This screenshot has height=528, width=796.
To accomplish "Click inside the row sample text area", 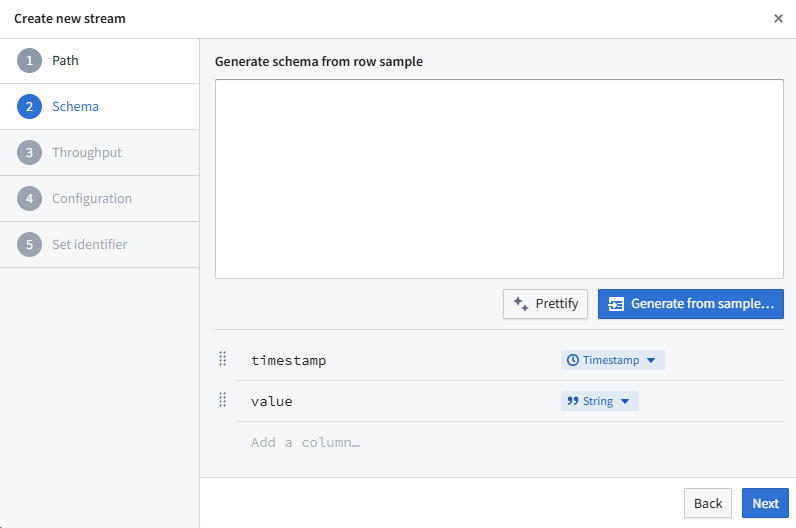I will pos(499,179).
